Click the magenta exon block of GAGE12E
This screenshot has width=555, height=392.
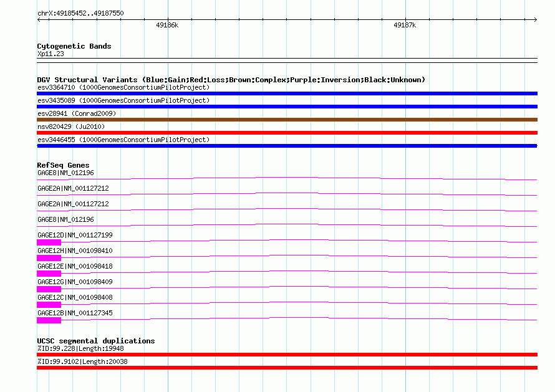tap(49, 274)
